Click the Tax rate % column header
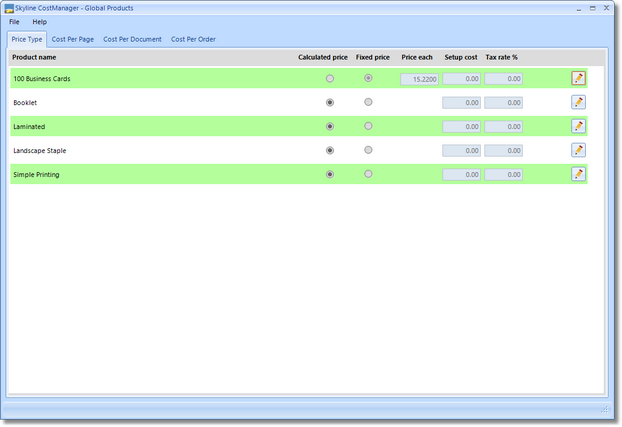The height and width of the screenshot is (427, 622). [501, 57]
